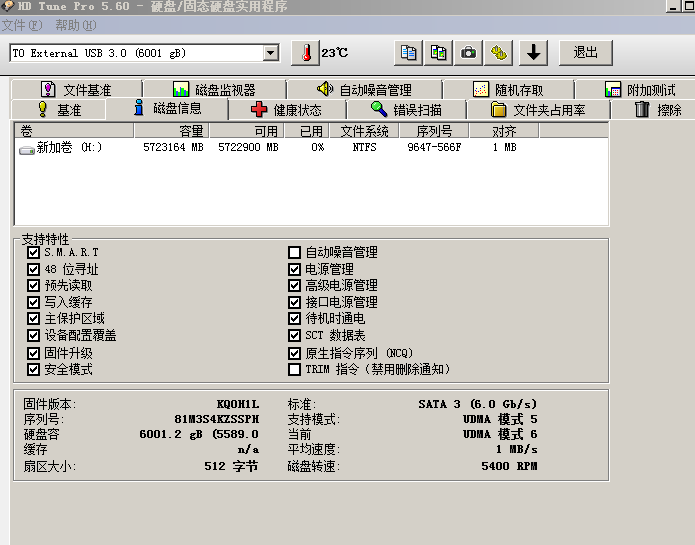This screenshot has width=695, height=545.
Task: Minimize the HD Tune Pro window
Action: (x=674, y=6)
